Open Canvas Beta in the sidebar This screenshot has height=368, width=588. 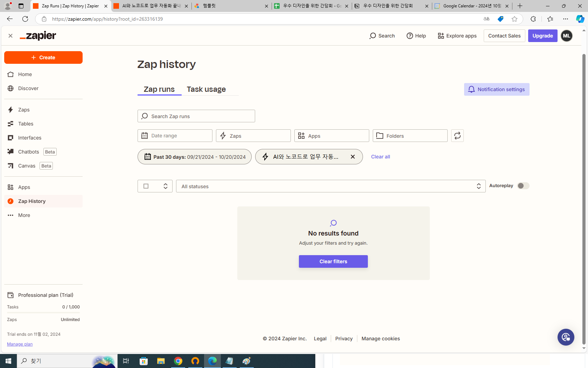(43, 166)
